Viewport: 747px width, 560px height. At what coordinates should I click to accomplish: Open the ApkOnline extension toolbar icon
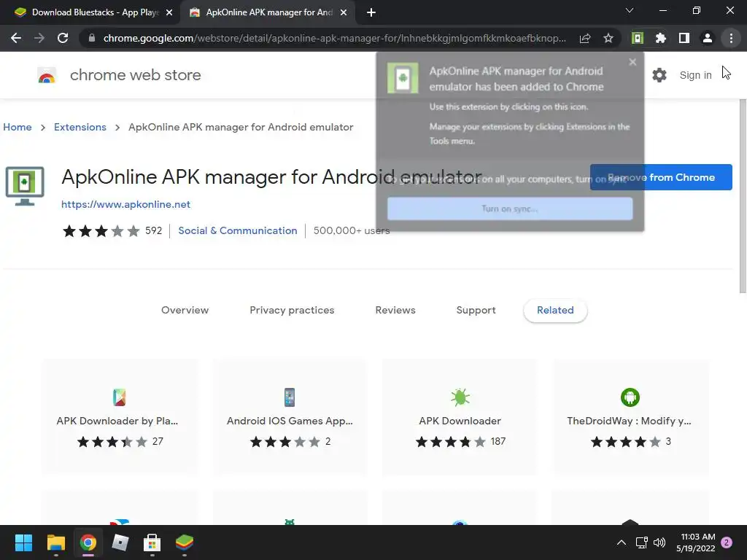(x=638, y=38)
